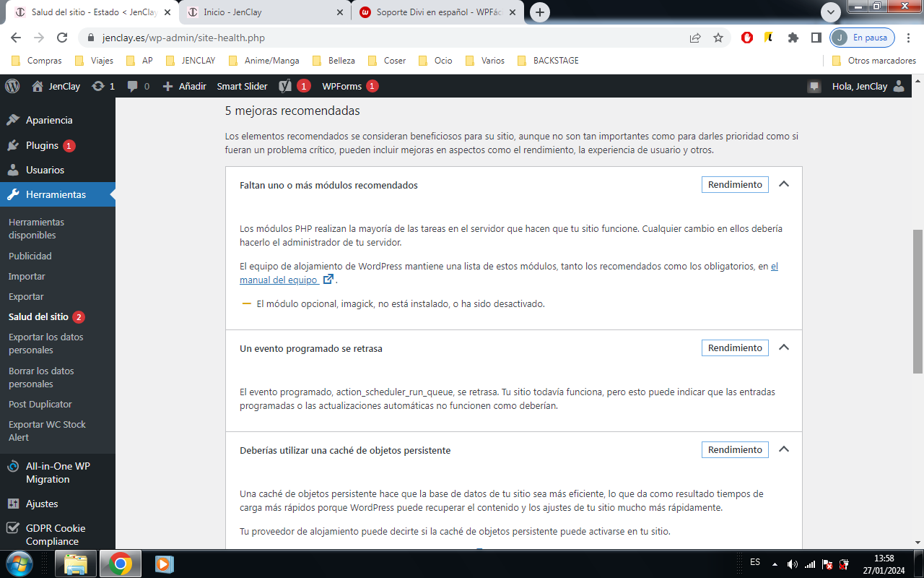Open Exportar WC Stock Alert
Image resolution: width=924 pixels, height=578 pixels.
tap(47, 431)
